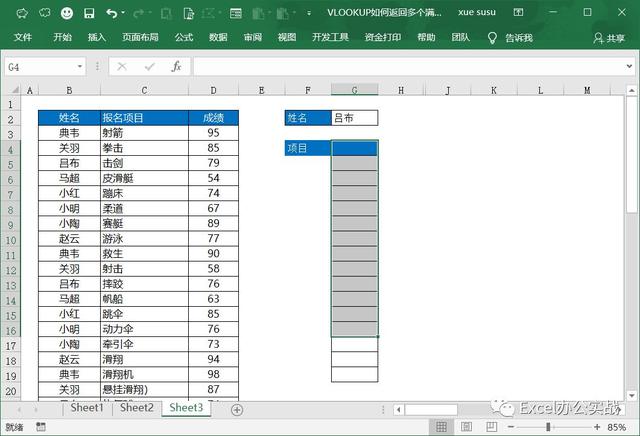Switch to the 插入 ribbon tab
This screenshot has height=436, width=640.
click(97, 38)
